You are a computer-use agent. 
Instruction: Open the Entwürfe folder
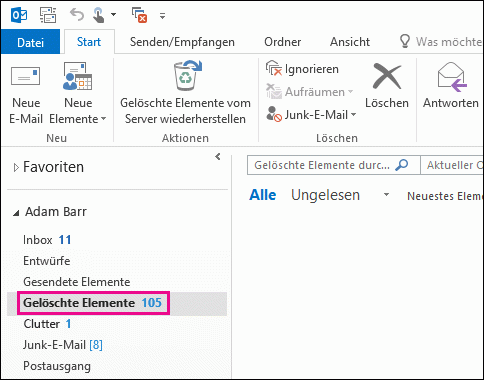tap(47, 261)
